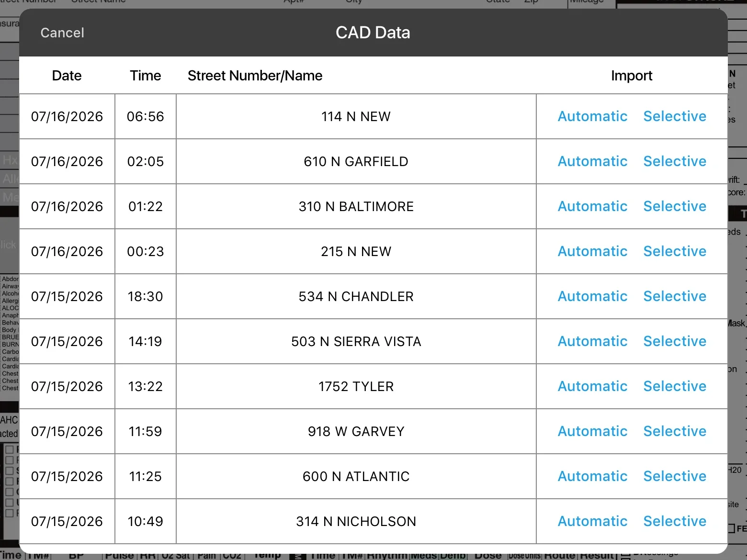Select address cell 600 N ATLANTIC

point(356,476)
